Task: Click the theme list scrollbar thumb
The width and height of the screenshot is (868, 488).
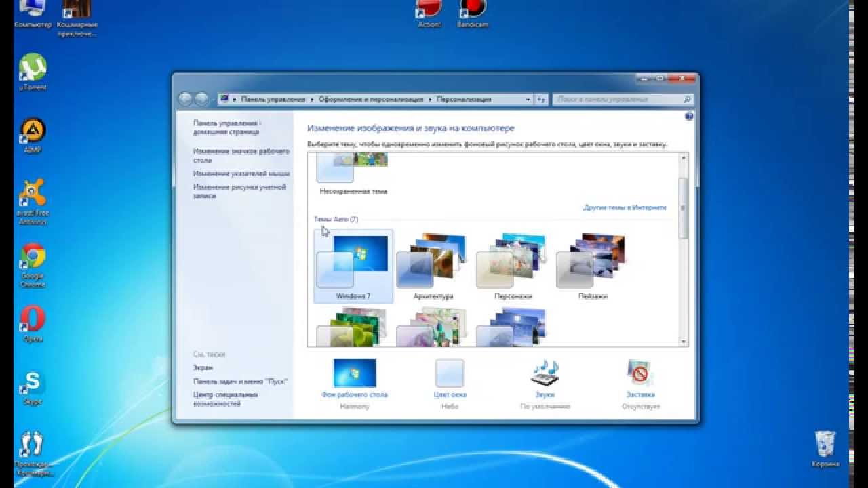Action: click(683, 207)
